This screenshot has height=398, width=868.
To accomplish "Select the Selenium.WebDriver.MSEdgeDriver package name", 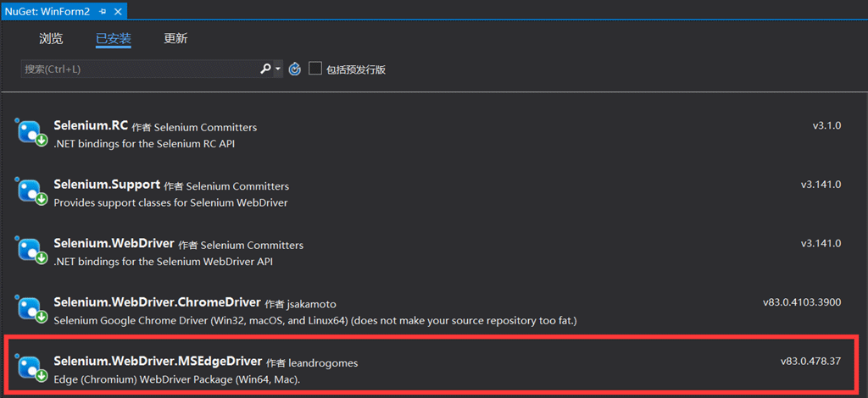I will 157,362.
